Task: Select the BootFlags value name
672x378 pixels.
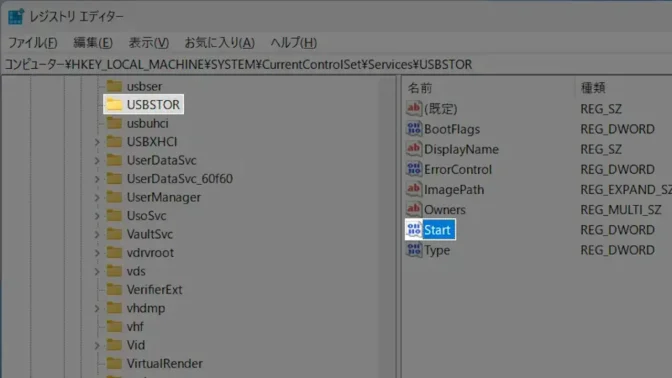Action: point(452,129)
